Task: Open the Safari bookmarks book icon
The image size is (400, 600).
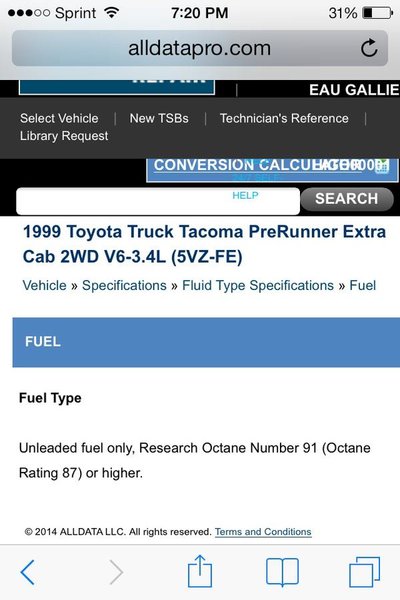Action: tap(282, 572)
